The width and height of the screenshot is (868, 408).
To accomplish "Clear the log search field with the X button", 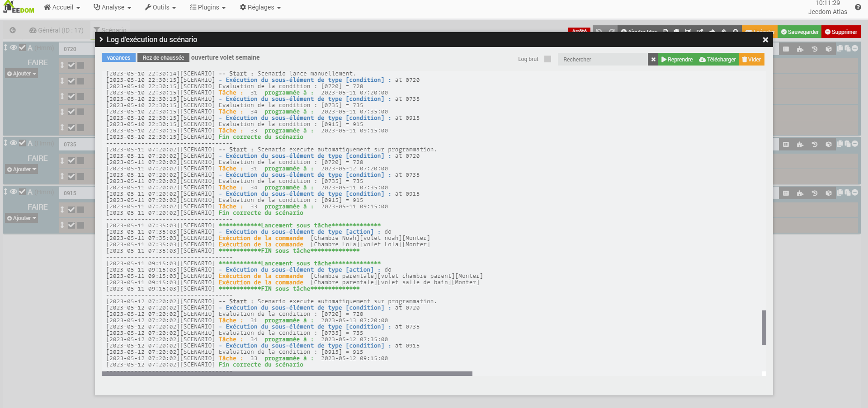I will click(653, 59).
